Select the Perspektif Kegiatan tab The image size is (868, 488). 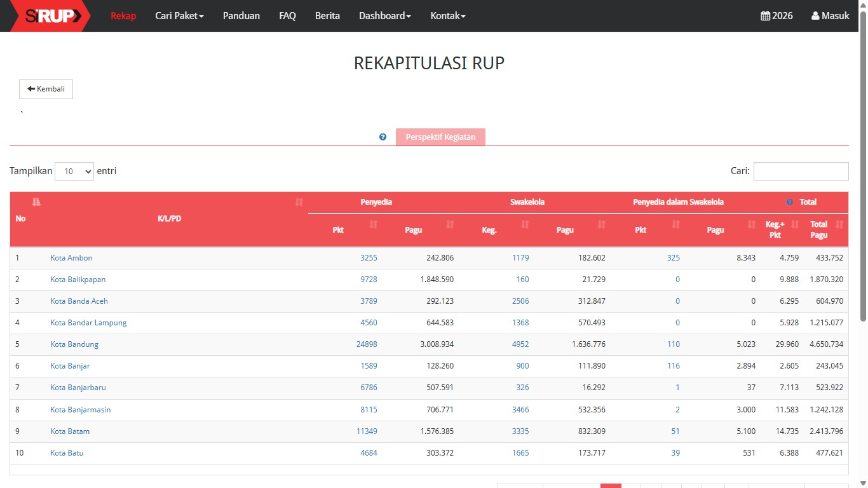tap(440, 137)
